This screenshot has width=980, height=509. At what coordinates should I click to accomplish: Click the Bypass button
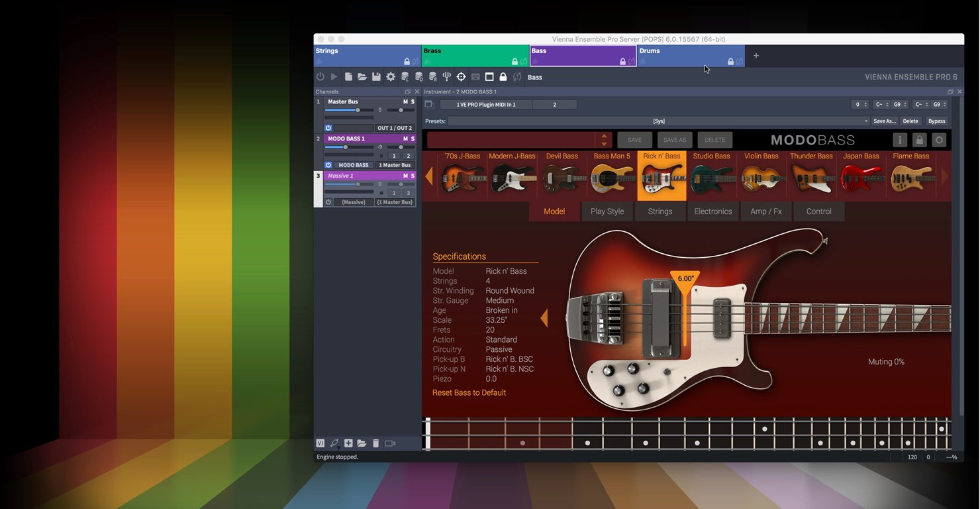click(x=937, y=121)
